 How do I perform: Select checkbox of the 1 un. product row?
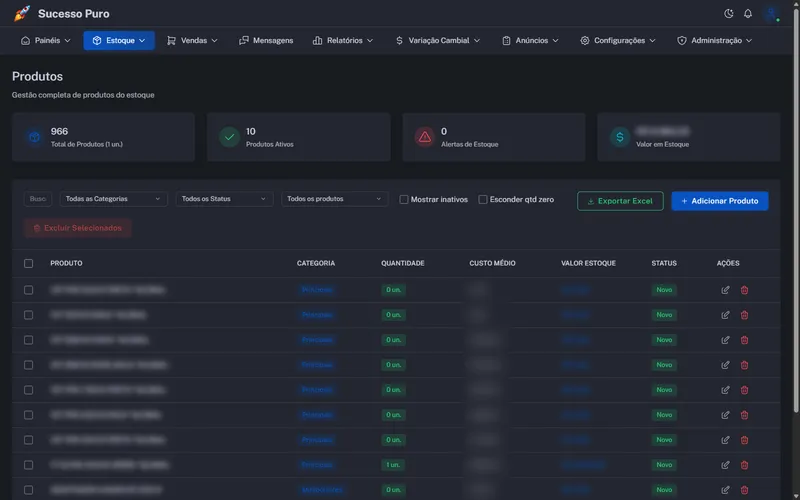coord(29,465)
